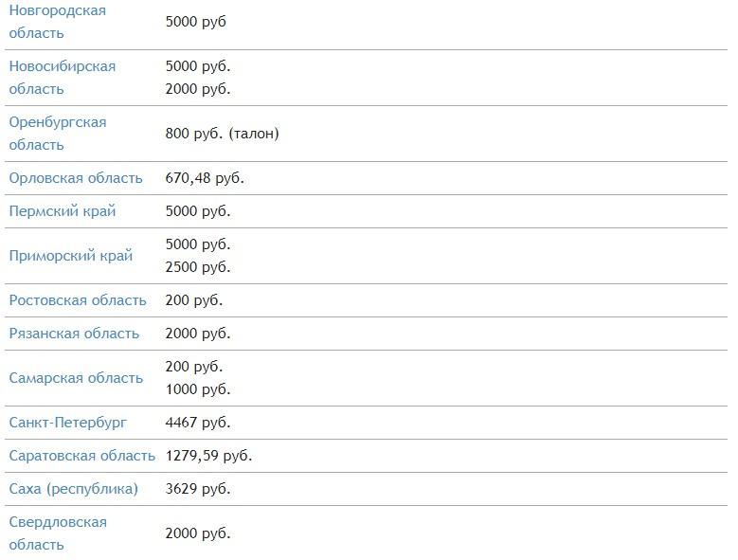Click the 670,48 руб. amount
Image resolution: width=738 pixels, height=560 pixels.
click(204, 178)
